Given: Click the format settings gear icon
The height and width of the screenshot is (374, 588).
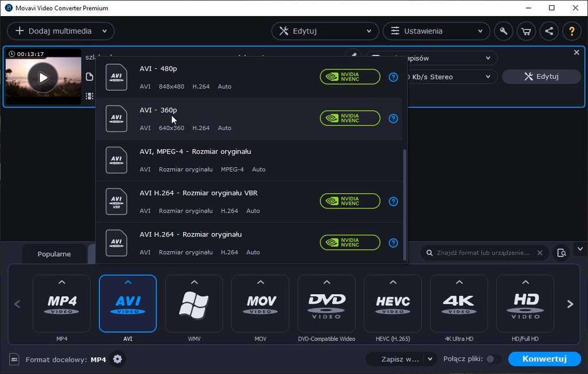Looking at the screenshot, I should [118, 359].
